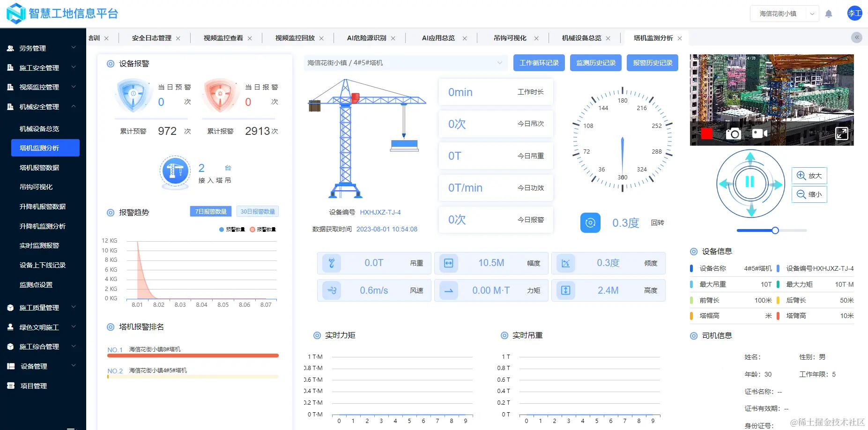Click the pause icon in the PTZ control wheel

[750, 183]
